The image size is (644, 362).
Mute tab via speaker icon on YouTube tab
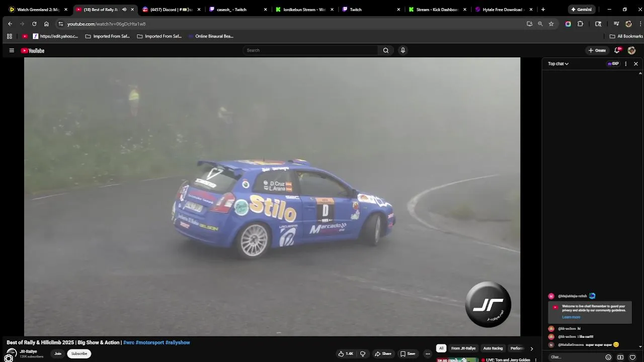tap(124, 10)
